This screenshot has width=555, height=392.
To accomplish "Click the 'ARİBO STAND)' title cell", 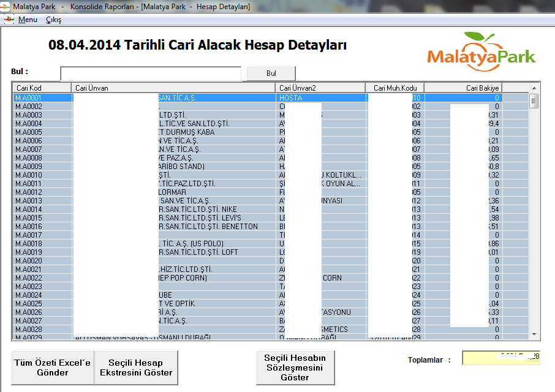I will pos(181,166).
